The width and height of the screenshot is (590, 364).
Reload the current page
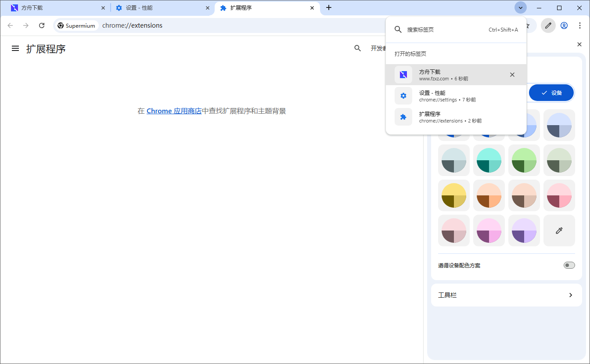pos(42,25)
